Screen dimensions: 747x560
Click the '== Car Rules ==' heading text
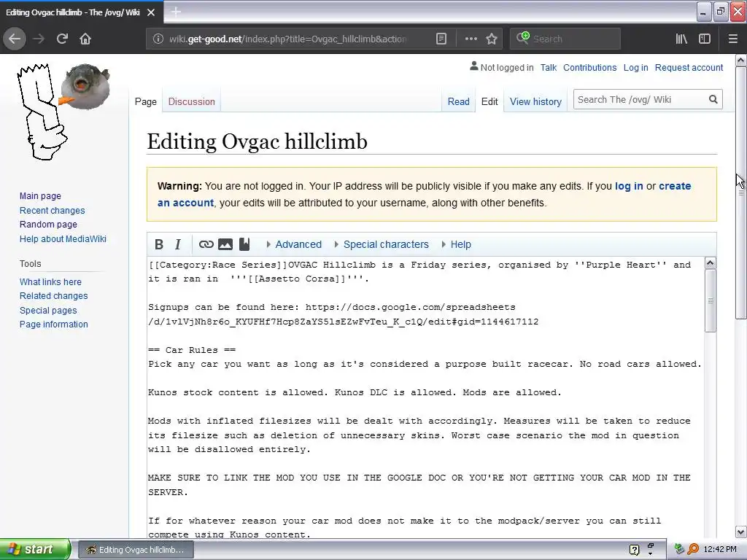(x=192, y=350)
